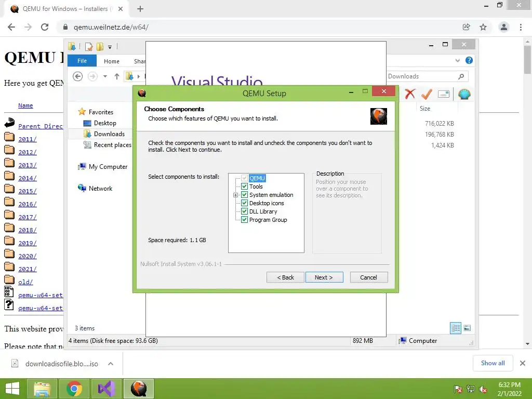Screen dimensions: 532x399
Task: Click the Next button in QEMU Setup
Action: pos(324,277)
